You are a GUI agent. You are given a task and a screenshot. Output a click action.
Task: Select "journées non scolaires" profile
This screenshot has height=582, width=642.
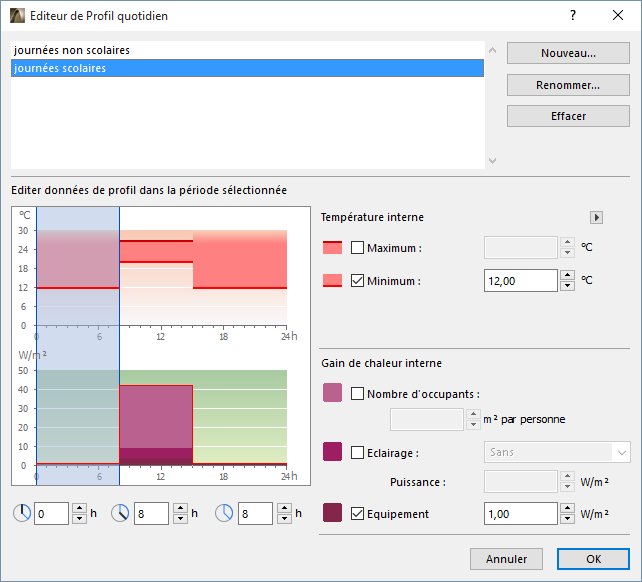tap(72, 50)
